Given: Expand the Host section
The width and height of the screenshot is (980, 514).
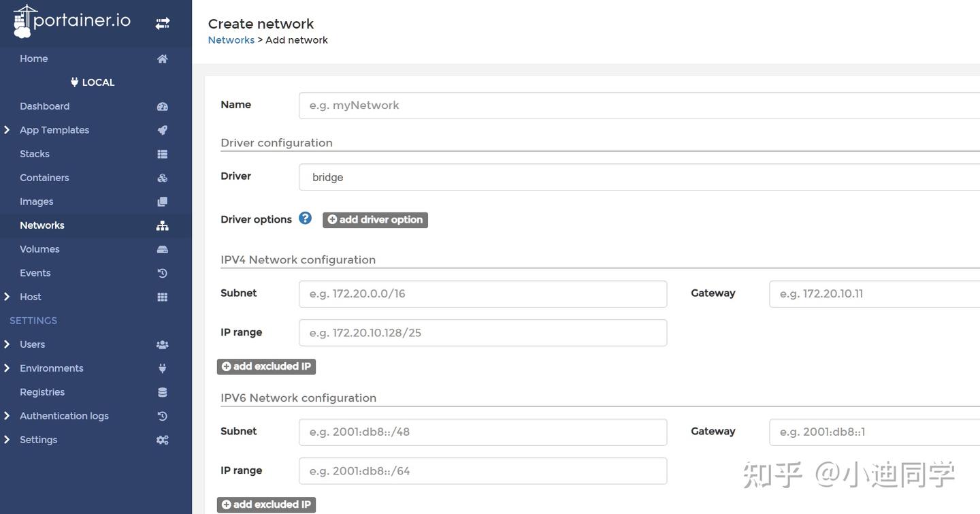Looking at the screenshot, I should tap(6, 296).
